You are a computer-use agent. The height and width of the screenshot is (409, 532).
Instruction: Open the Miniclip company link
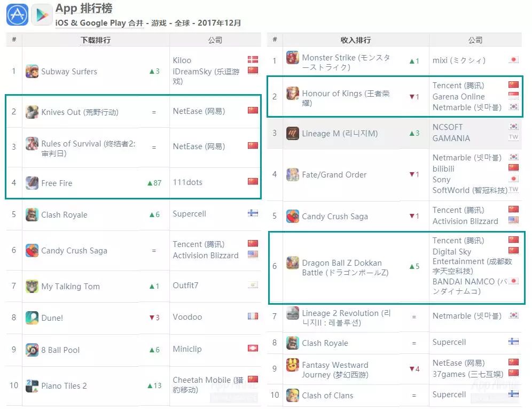(x=187, y=349)
